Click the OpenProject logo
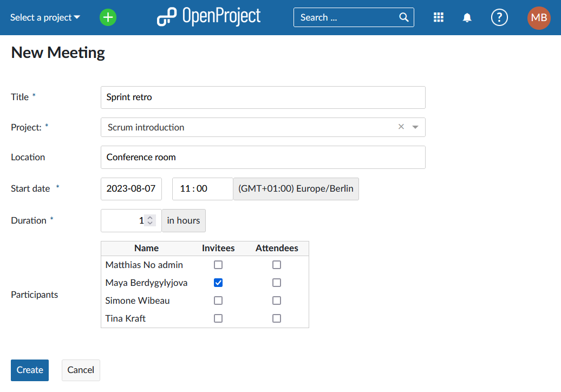The image size is (561, 392). (208, 17)
